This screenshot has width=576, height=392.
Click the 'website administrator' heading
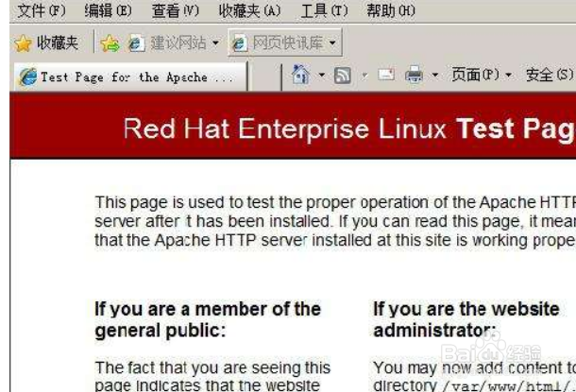point(466,319)
